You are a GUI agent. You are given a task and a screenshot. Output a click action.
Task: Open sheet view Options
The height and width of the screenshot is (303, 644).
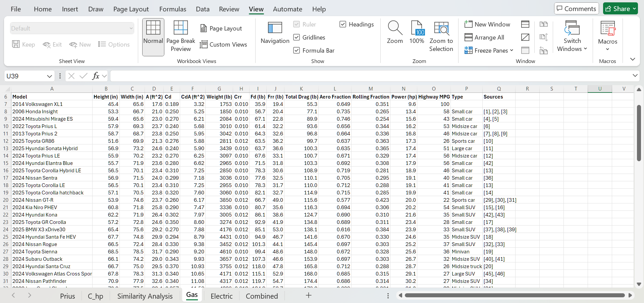[x=114, y=44]
